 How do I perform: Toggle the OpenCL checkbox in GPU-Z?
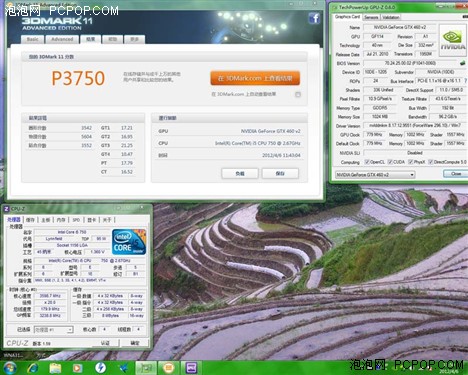click(x=367, y=162)
